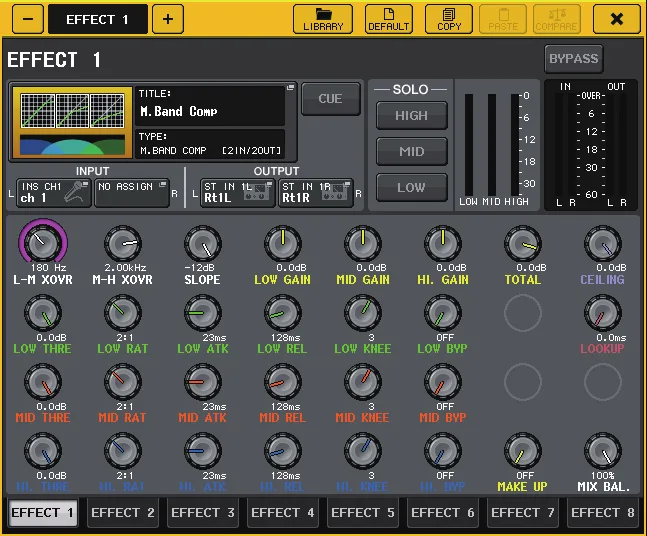Switch to the EFFECT 1 tab

(43, 512)
